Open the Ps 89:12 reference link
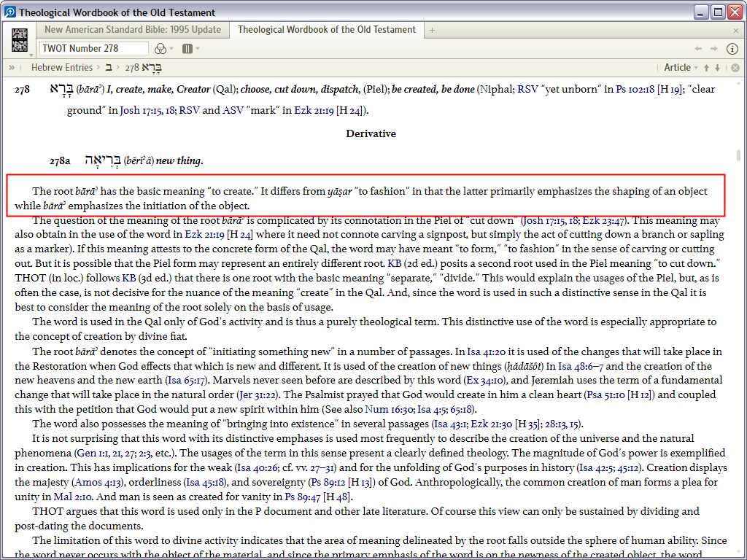Viewport: 747px width, 560px height. coord(328,482)
